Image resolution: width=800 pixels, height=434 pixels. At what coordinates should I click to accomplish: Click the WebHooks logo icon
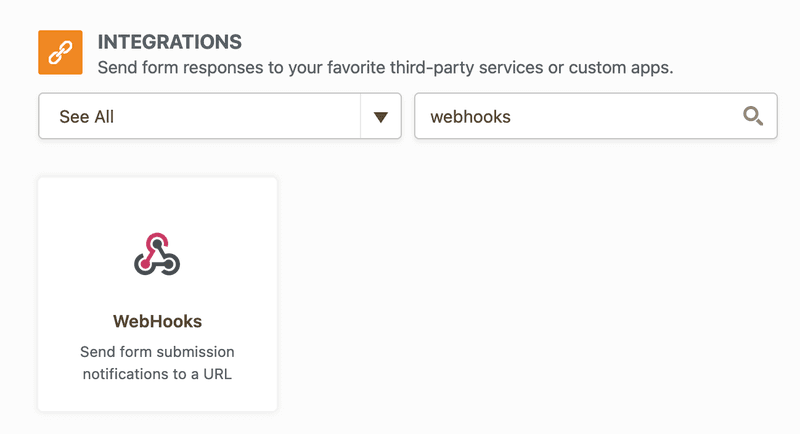click(x=157, y=254)
